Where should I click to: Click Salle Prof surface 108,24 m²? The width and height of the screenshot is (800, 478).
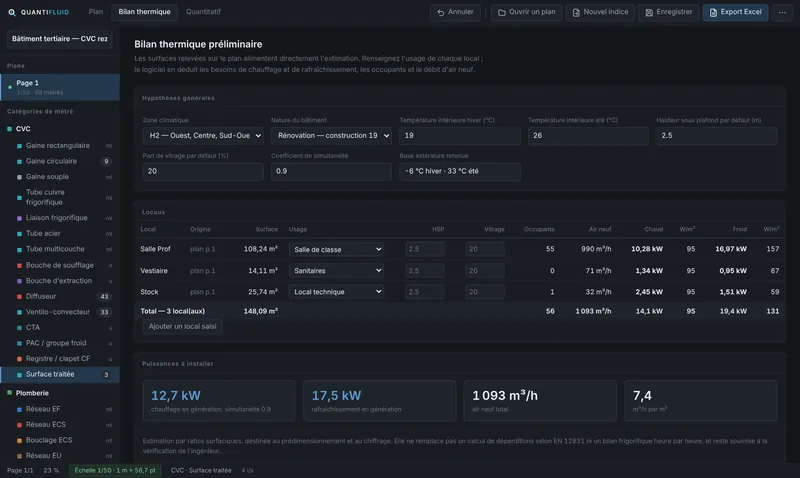pyautogui.click(x=261, y=249)
